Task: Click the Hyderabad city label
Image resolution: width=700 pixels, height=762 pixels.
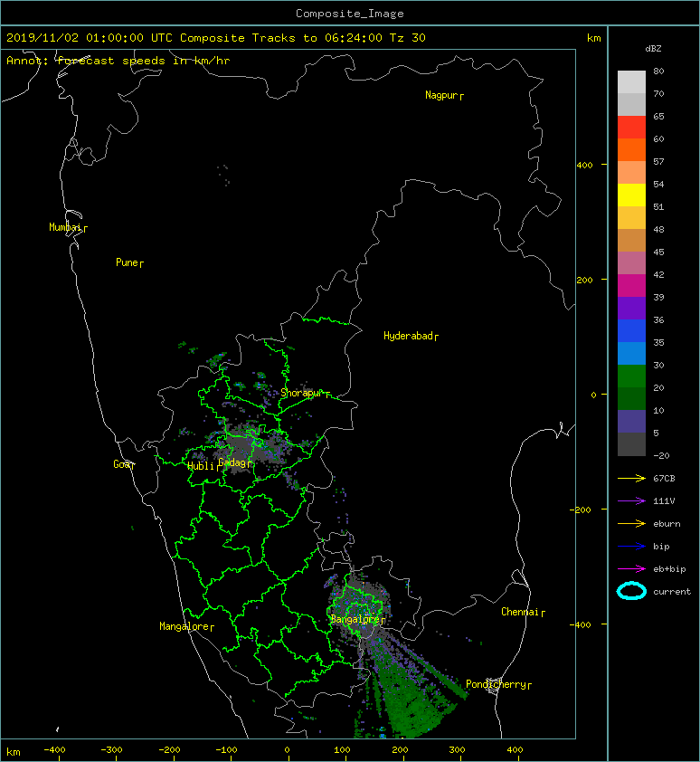Action: coord(408,336)
